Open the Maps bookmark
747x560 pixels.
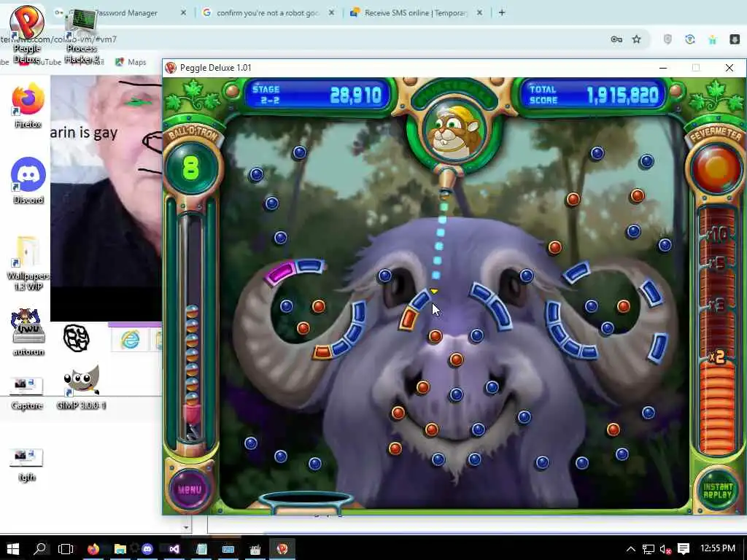[x=131, y=62]
